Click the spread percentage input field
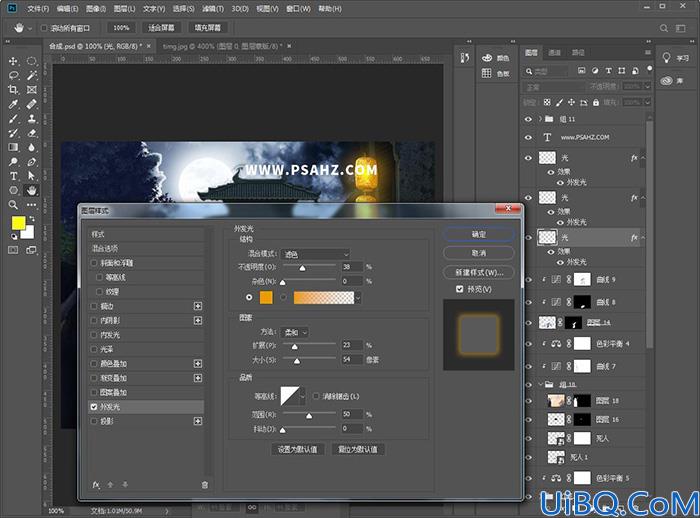 point(352,345)
